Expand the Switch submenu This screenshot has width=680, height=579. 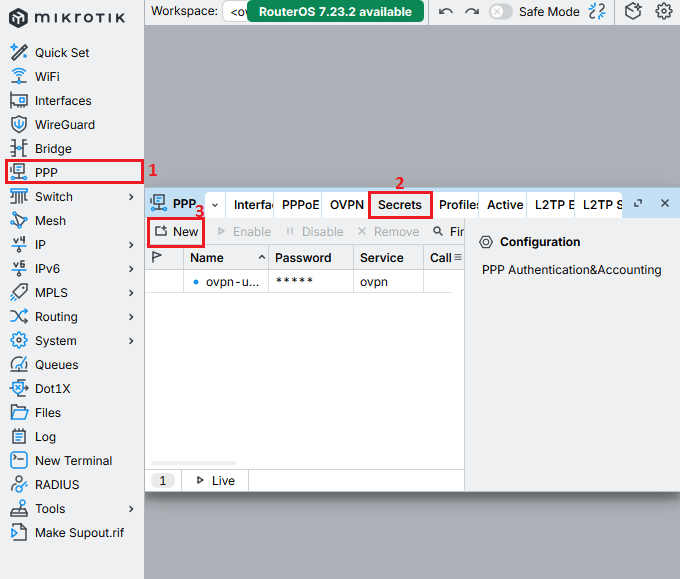point(131,197)
